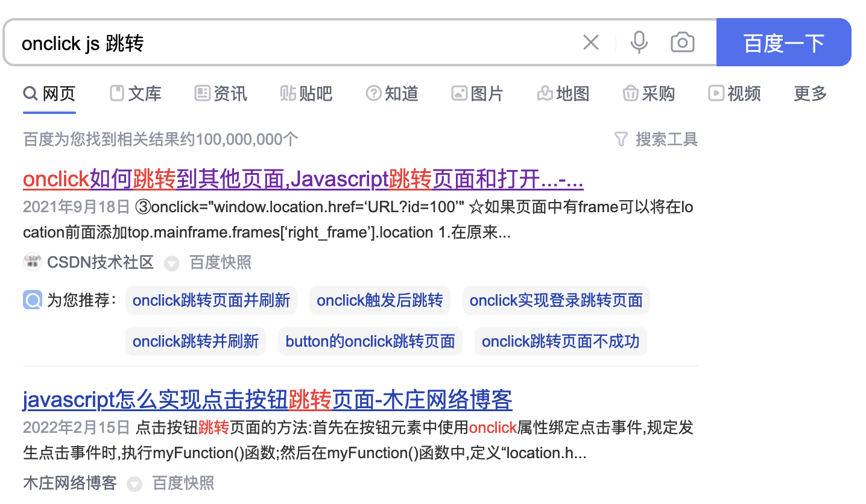Image resolution: width=866 pixels, height=504 pixels.
Task: Open 百度快照 for the CSDN result
Action: (220, 262)
